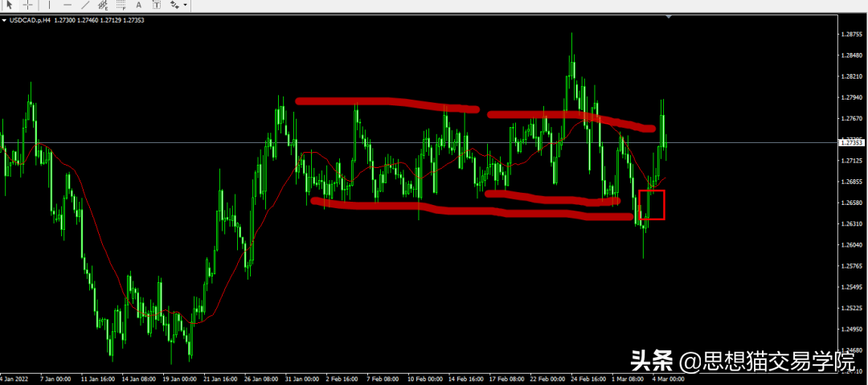868x385 pixels.
Task: Activate the crosshair tool
Action: point(28,5)
